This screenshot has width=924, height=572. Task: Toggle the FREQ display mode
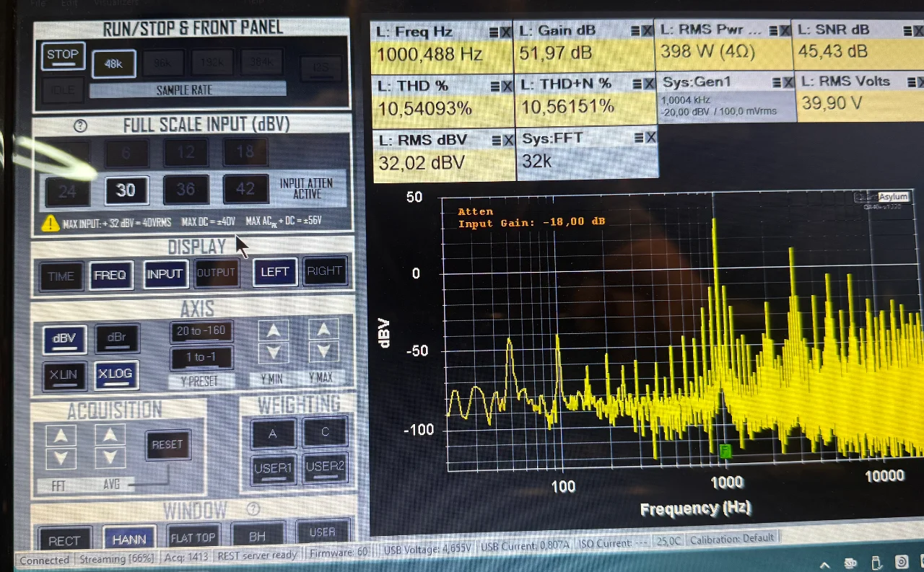pyautogui.click(x=110, y=275)
